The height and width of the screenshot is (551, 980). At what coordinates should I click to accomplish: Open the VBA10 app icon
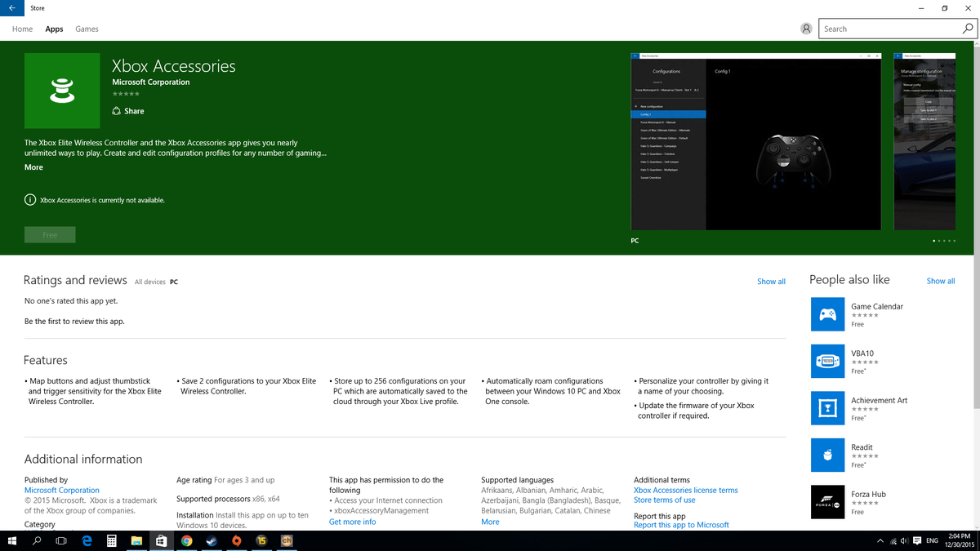[827, 361]
